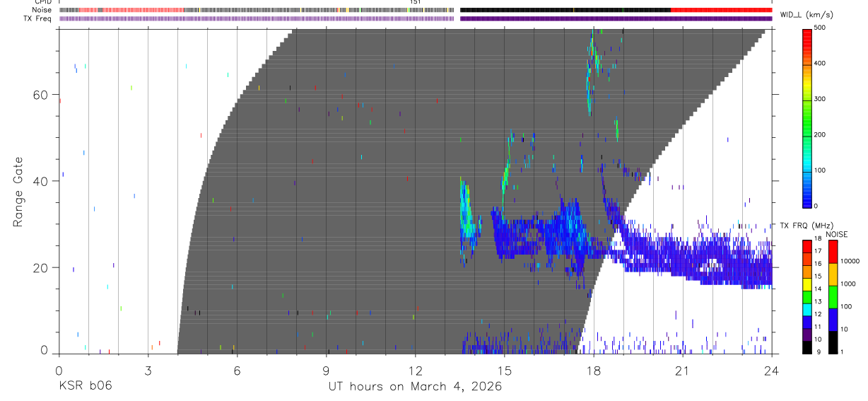
Task: Click the black 9–10 MHz frequency swatch
Action: tap(807, 347)
